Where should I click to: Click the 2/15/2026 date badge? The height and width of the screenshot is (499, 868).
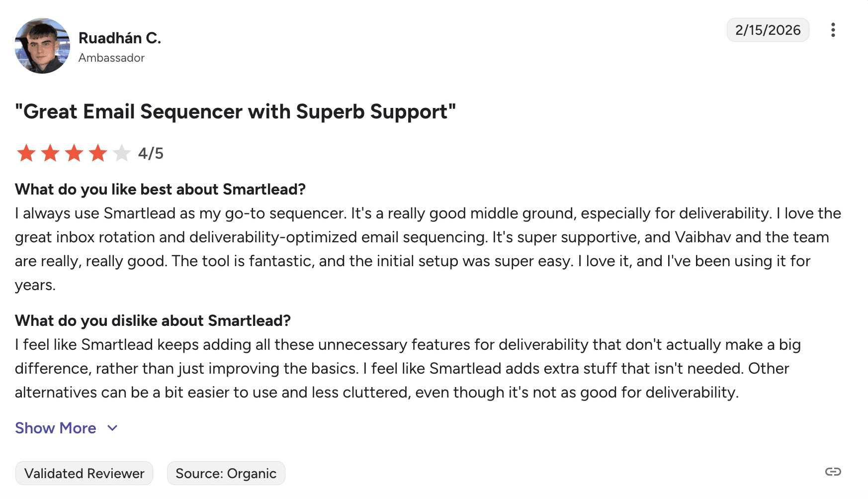[768, 30]
